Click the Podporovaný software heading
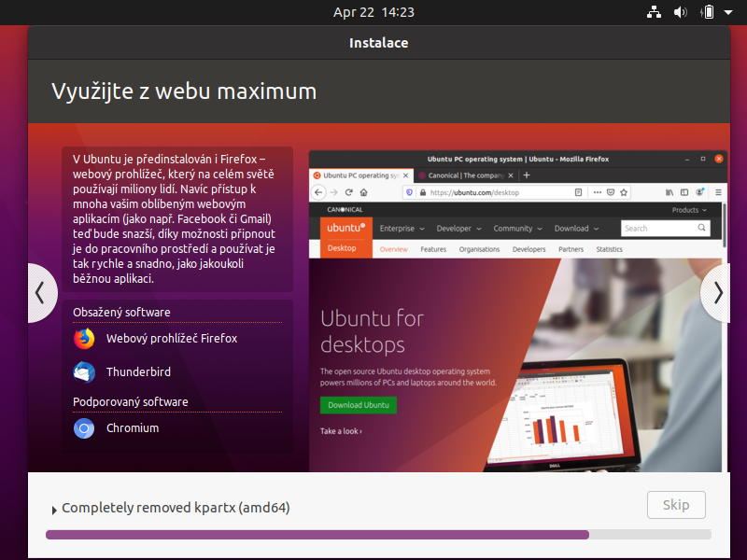747x560 pixels. (x=131, y=402)
